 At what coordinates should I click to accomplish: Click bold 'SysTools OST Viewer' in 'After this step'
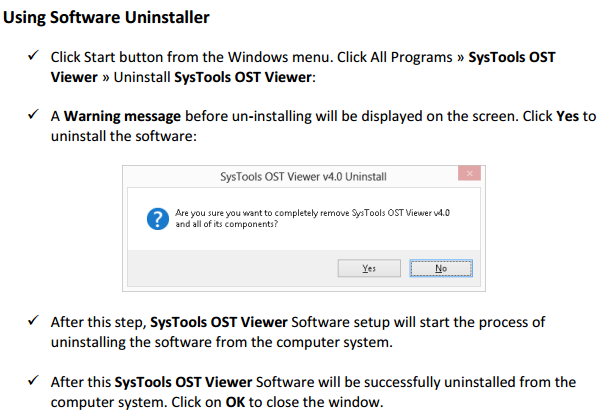(x=219, y=322)
